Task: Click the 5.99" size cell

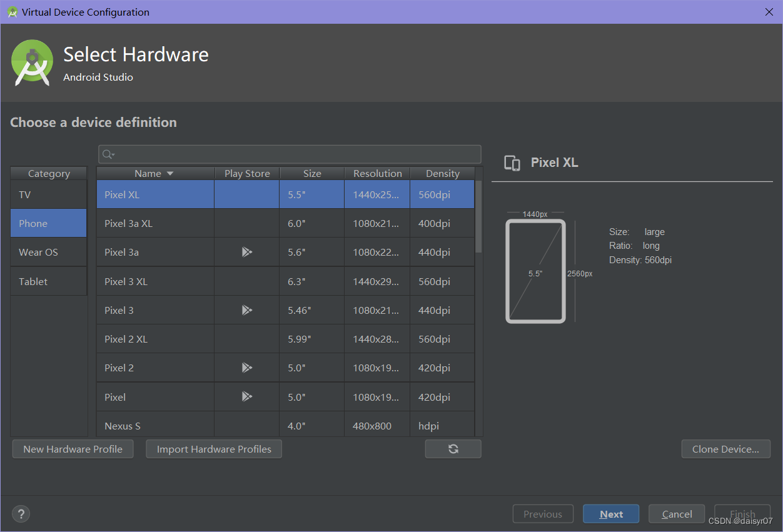Action: coord(312,339)
